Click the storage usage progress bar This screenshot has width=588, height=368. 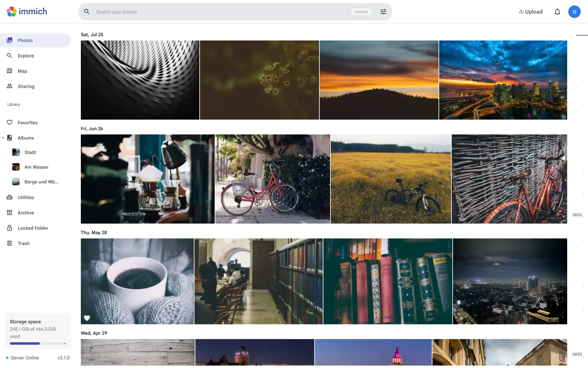pos(38,343)
